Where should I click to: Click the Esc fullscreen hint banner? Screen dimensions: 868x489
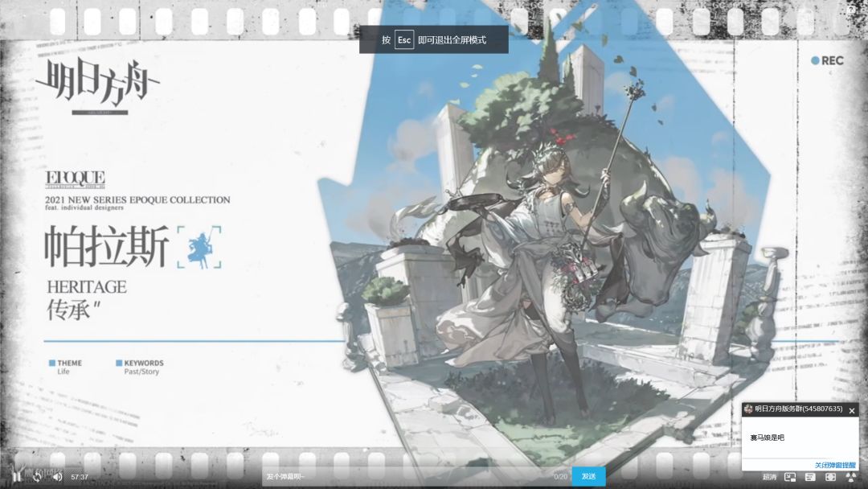coord(434,40)
